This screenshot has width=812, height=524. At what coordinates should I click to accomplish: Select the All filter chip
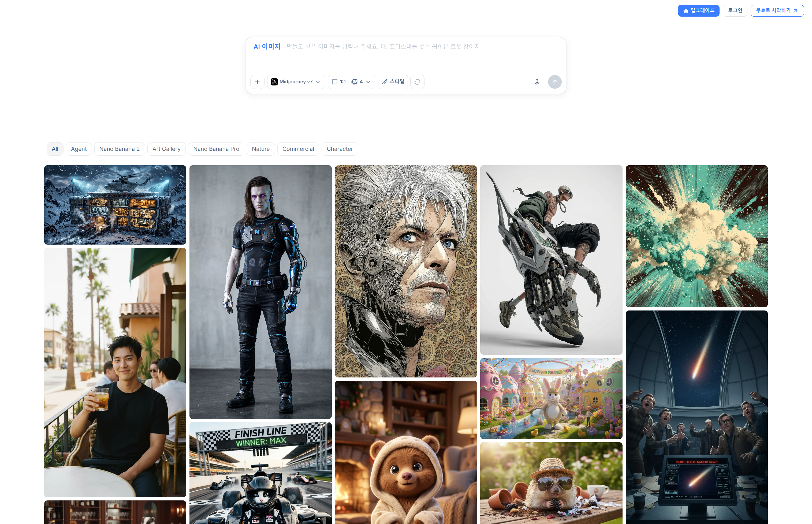coord(55,149)
